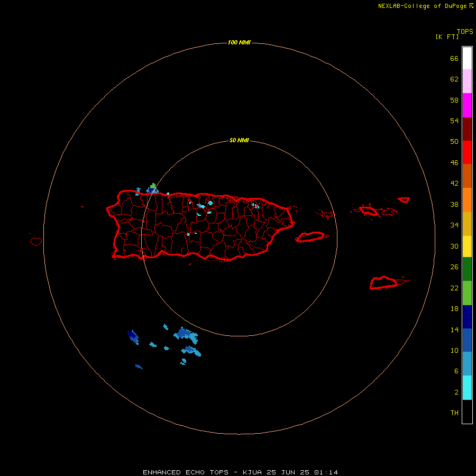The width and height of the screenshot is (476, 476).
Task: Click the white swatch in the tops legend
Action: (467, 58)
